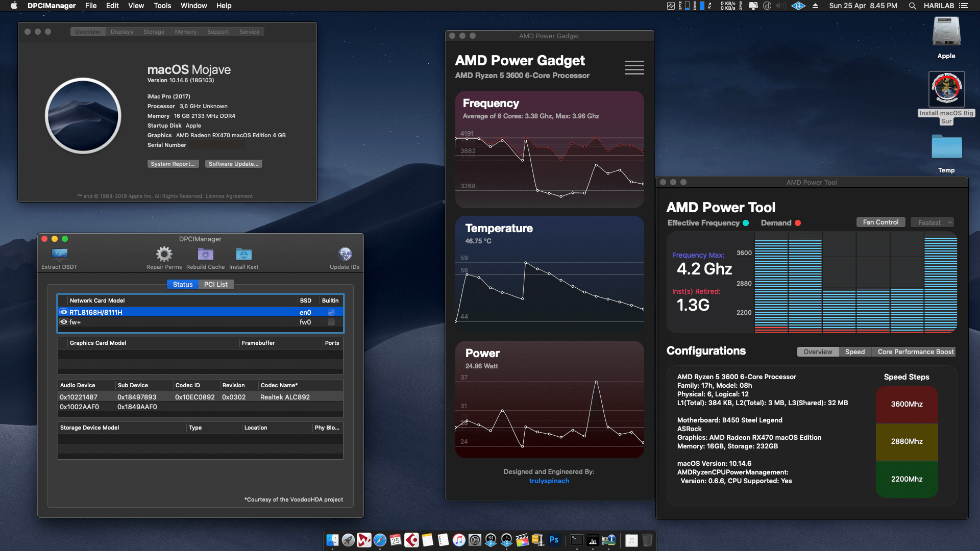Open the Displays tab in About This Mac
Viewport: 980px width, 551px height.
(x=121, y=32)
